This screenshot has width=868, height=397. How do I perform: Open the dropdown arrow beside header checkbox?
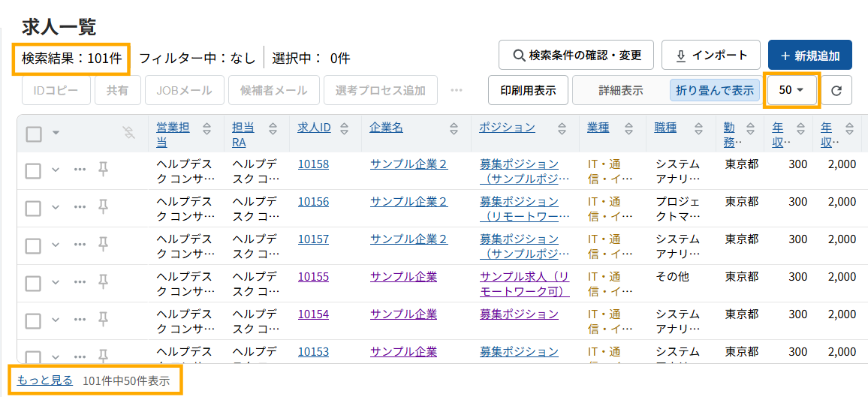tap(55, 134)
